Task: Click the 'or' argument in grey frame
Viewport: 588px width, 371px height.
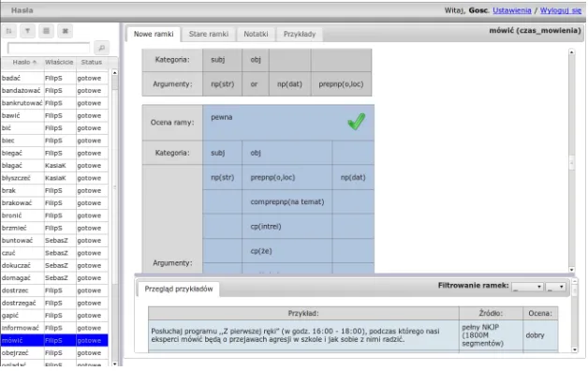Action: [x=255, y=84]
